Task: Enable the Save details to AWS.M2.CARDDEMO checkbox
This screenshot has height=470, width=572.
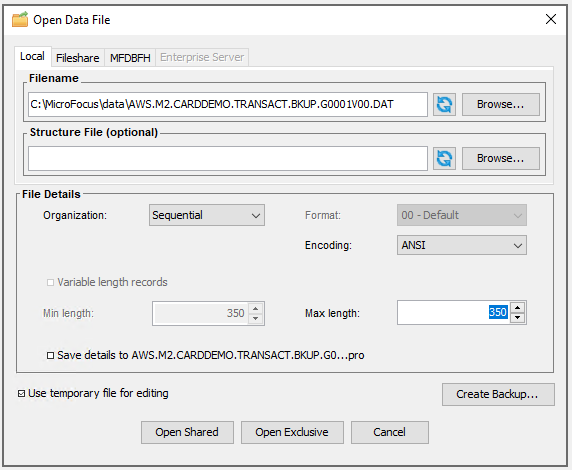Action: [50, 355]
